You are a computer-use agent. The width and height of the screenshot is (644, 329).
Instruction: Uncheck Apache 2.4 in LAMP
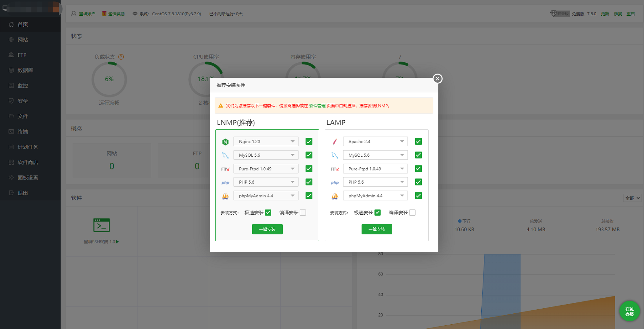[418, 141]
